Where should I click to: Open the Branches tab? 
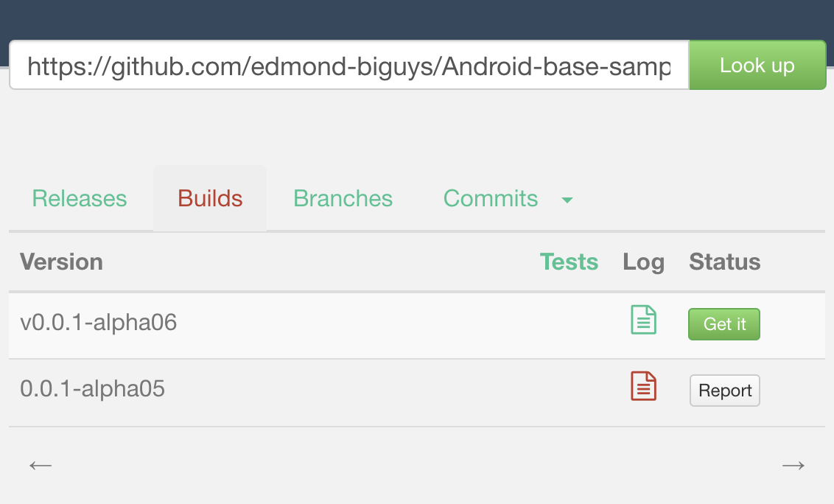[x=343, y=198]
